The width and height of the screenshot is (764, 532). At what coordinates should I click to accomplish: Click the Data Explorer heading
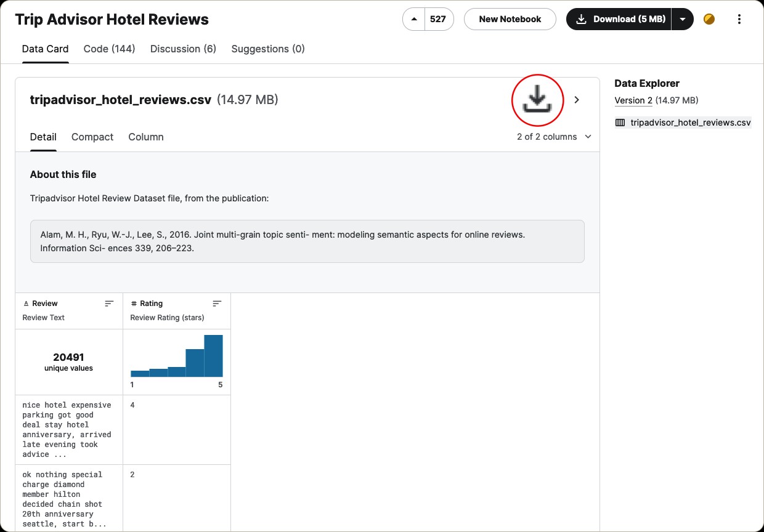tap(647, 83)
